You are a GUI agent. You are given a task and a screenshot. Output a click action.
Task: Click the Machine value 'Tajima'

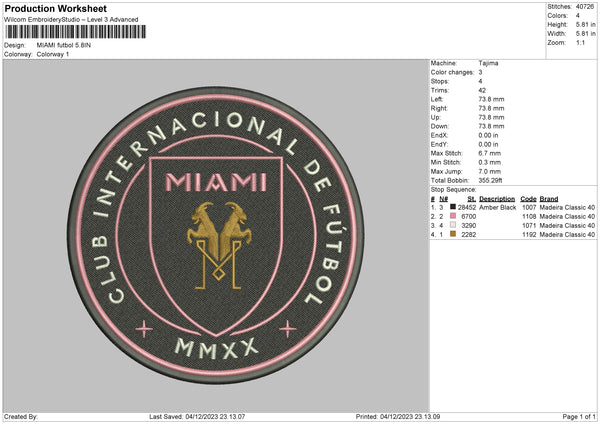pos(488,63)
